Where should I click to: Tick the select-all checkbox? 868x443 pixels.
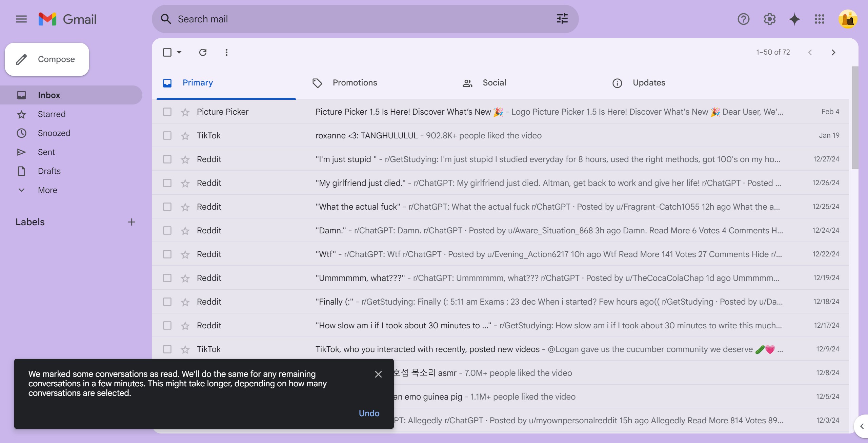[167, 52]
